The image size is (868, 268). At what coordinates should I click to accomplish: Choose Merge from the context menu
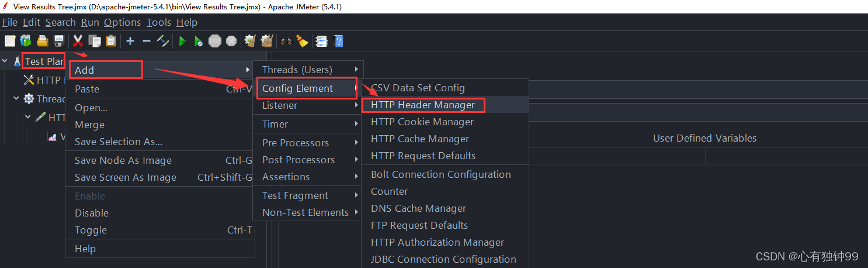coord(160,125)
